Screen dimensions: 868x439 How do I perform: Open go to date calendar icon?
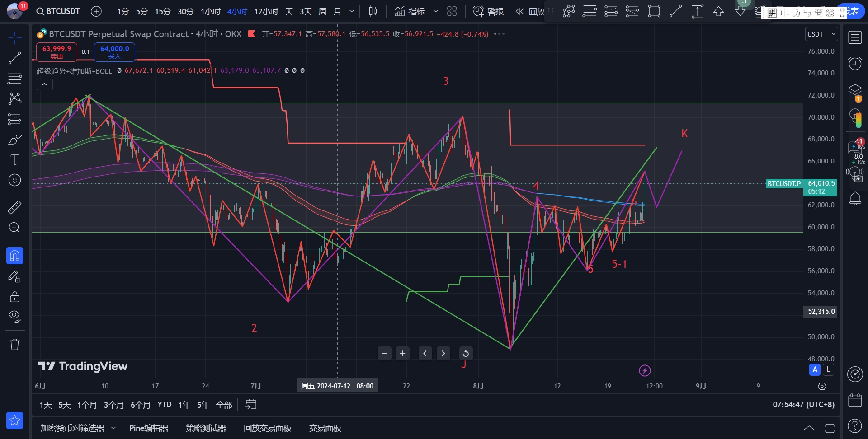[x=251, y=404]
